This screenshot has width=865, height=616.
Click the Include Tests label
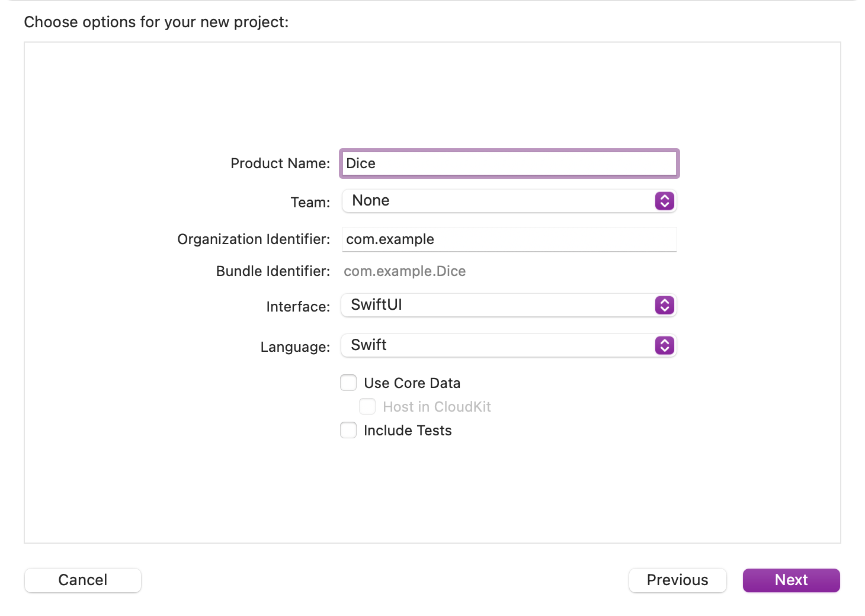pos(408,431)
